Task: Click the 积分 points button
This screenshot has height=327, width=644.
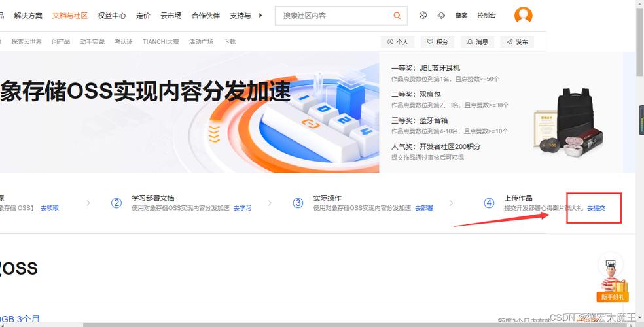Action: [x=437, y=42]
